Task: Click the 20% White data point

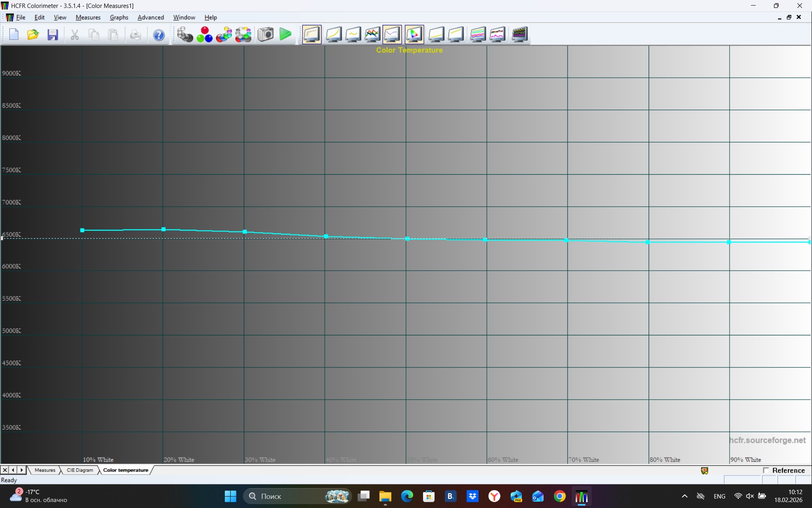Action: (163, 229)
